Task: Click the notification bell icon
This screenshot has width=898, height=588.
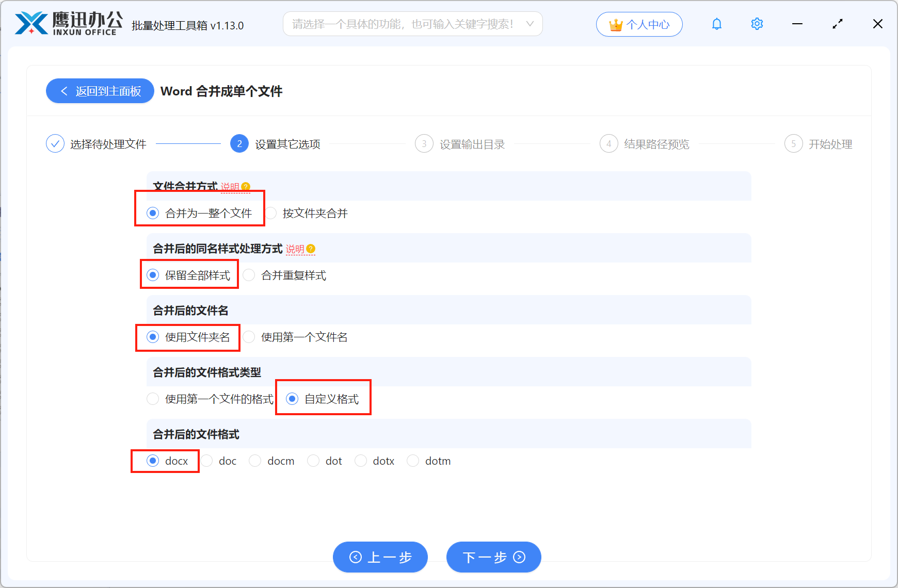Action: point(716,24)
